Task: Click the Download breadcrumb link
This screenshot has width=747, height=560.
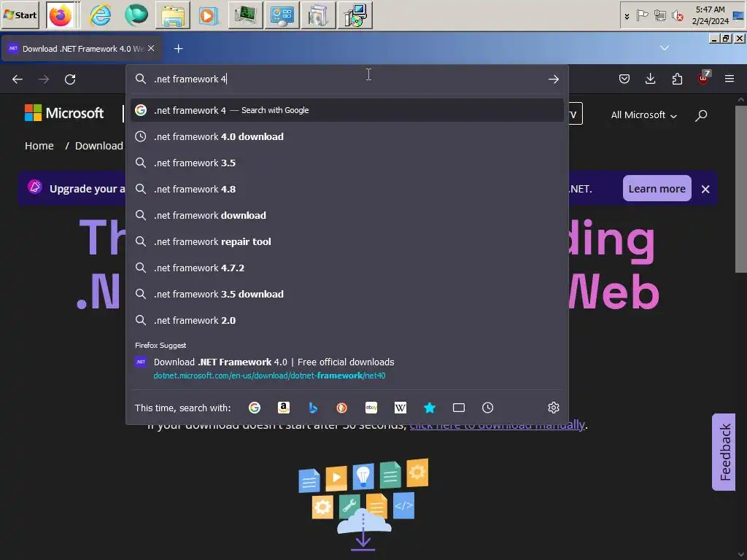Action: (98, 146)
